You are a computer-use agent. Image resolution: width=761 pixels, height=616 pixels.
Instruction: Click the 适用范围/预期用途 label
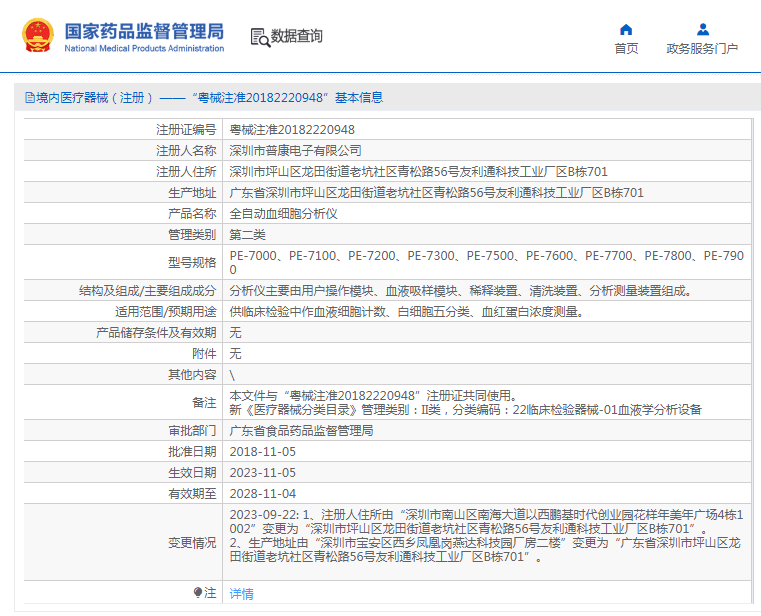click(x=165, y=312)
